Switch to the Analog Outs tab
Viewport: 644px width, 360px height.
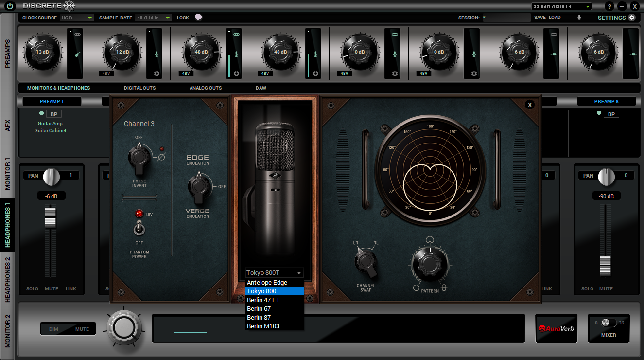(206, 88)
